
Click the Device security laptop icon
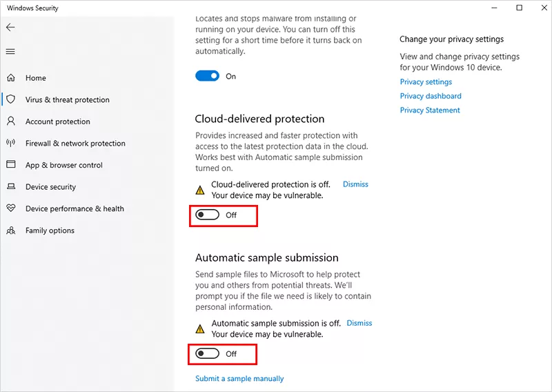[x=11, y=187]
